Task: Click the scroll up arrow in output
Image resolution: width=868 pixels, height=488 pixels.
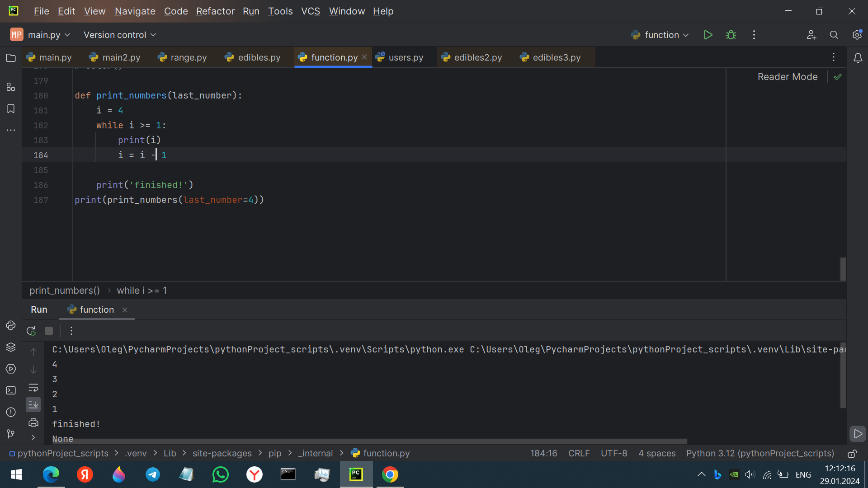Action: pos(34,351)
